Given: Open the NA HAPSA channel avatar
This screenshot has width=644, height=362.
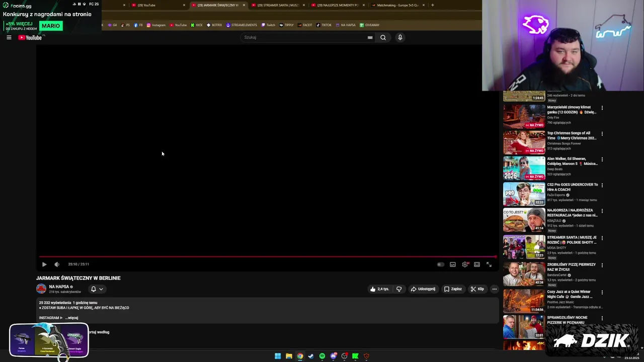Looking at the screenshot, I should coord(41,289).
